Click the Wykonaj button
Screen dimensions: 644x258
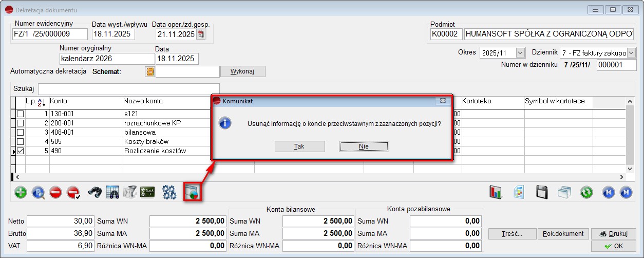click(x=242, y=71)
